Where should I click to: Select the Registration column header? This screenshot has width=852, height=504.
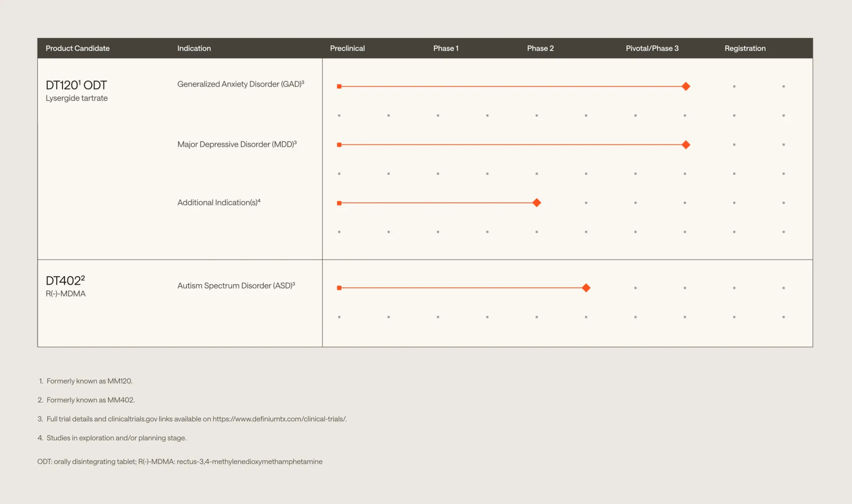point(745,49)
